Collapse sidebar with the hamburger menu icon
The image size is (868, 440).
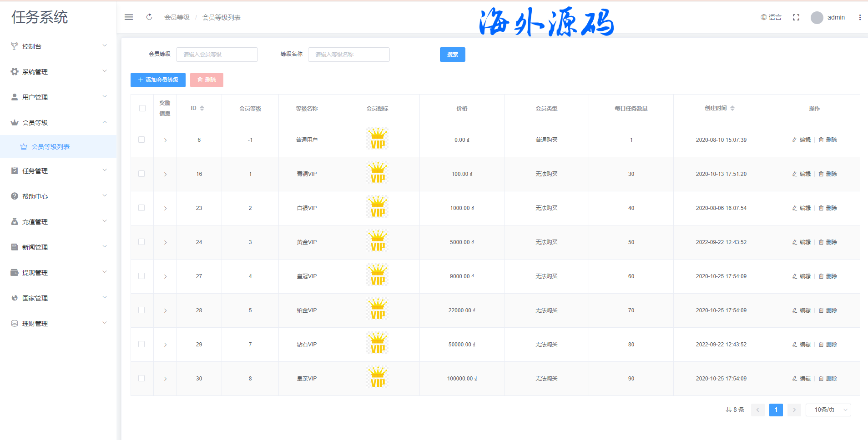(129, 17)
